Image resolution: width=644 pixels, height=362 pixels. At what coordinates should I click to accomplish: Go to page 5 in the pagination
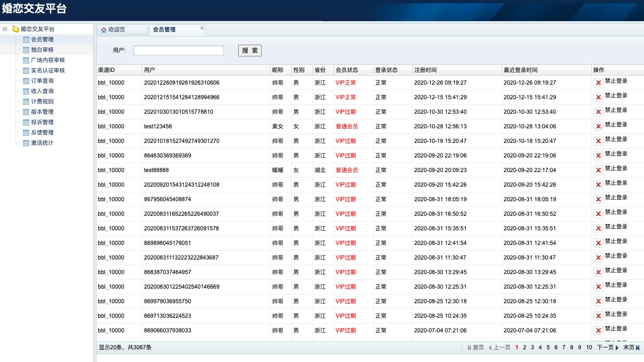click(548, 347)
